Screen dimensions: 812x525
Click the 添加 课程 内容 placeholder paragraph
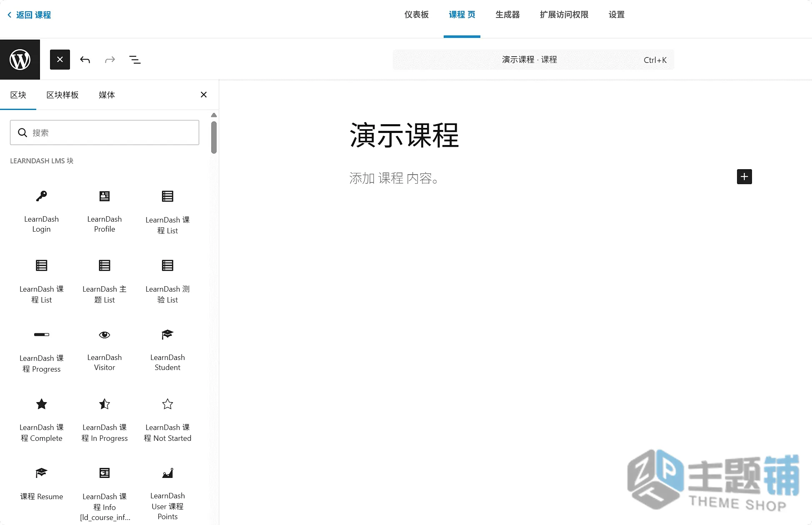(x=394, y=178)
